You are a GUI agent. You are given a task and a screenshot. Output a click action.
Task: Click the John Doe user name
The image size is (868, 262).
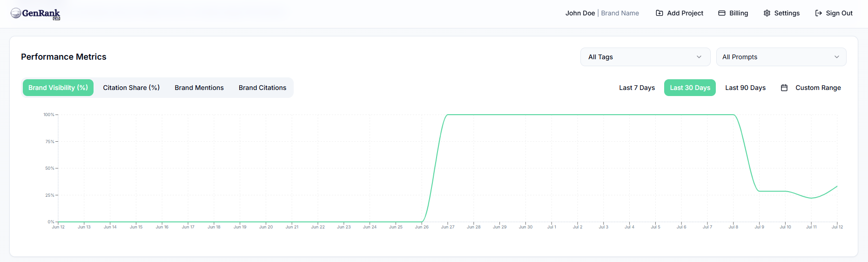[580, 13]
